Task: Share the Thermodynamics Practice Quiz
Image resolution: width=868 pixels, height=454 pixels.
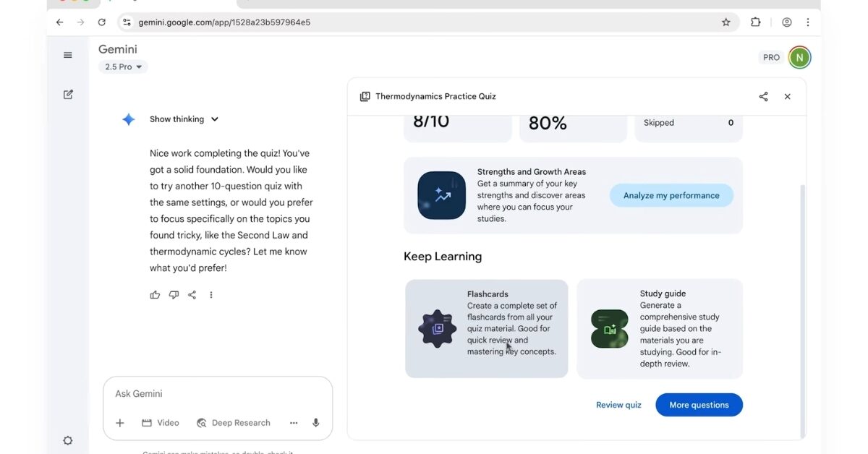Action: click(x=763, y=97)
